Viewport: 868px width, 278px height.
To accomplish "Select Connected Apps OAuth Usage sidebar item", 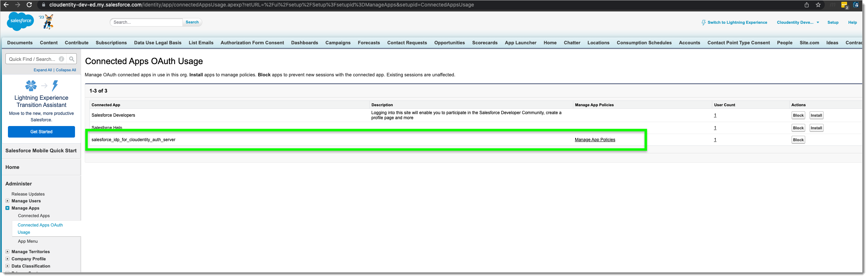I will click(x=40, y=229).
